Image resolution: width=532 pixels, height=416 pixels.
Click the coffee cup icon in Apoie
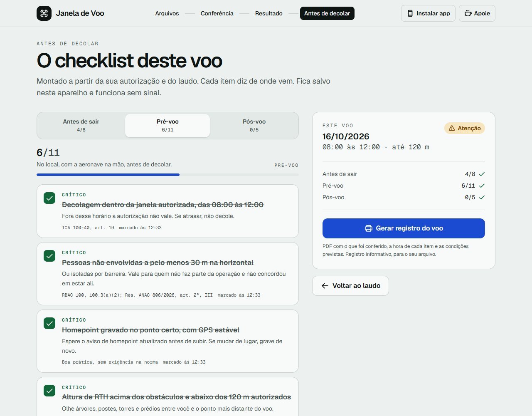click(468, 13)
